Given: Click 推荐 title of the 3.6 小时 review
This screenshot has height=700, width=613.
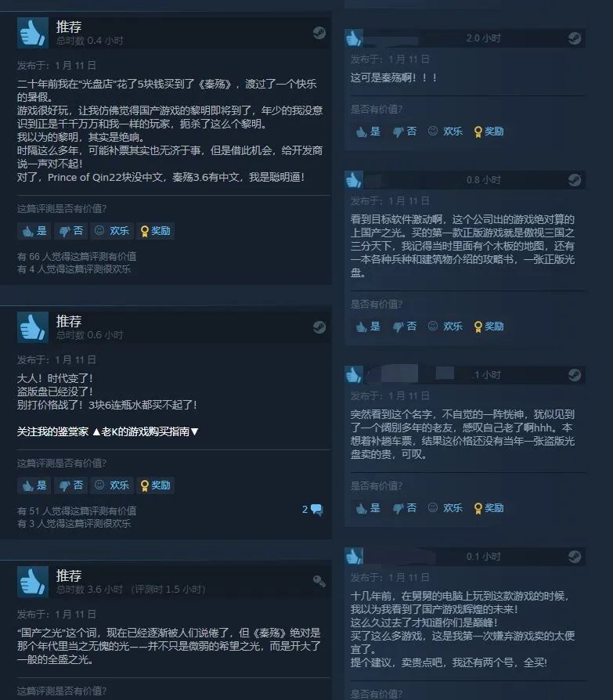Looking at the screenshot, I should point(69,576).
